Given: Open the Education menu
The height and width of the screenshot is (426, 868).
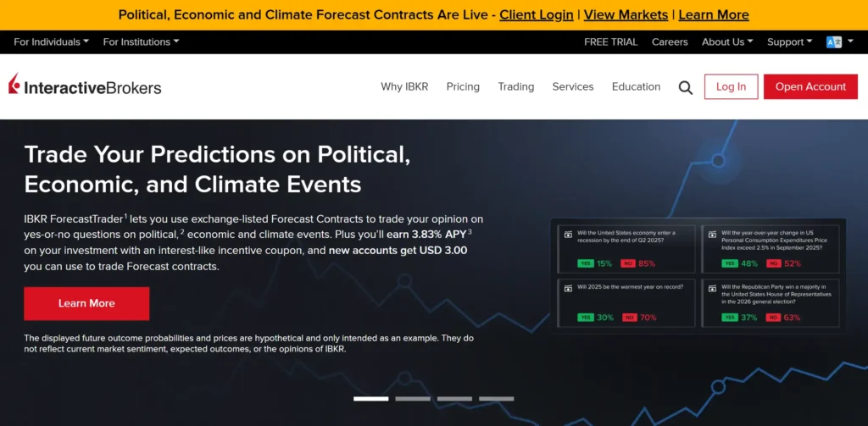Looking at the screenshot, I should tap(636, 87).
